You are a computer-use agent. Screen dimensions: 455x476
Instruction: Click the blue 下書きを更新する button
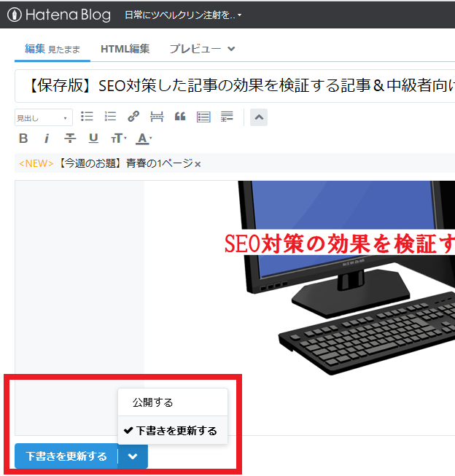(66, 456)
